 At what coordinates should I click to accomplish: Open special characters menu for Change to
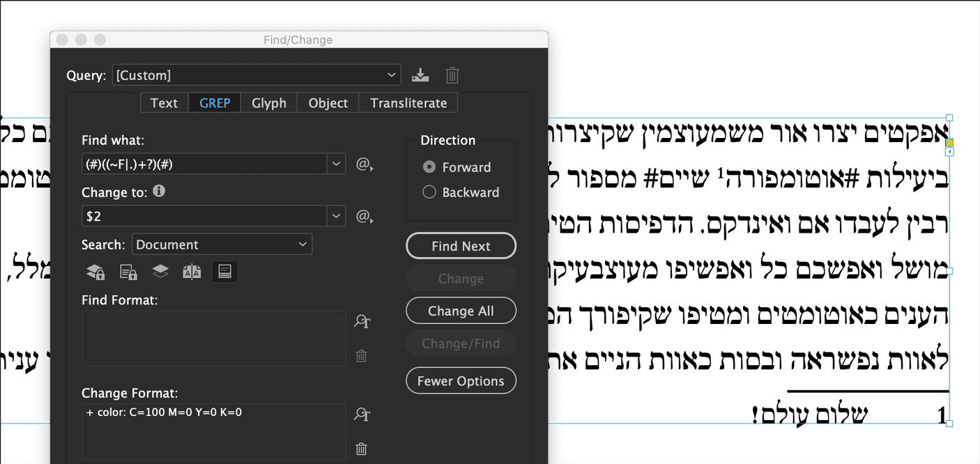365,217
